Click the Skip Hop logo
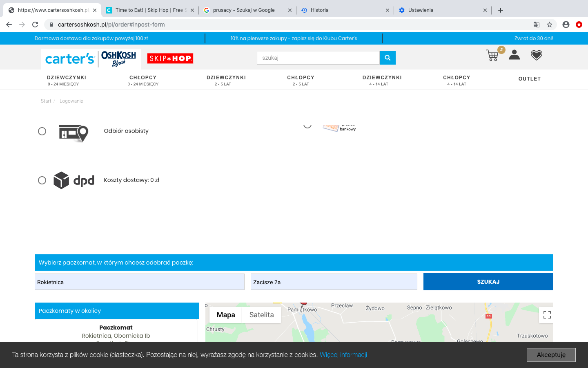Screen dimensions: 588x368 tap(170, 58)
